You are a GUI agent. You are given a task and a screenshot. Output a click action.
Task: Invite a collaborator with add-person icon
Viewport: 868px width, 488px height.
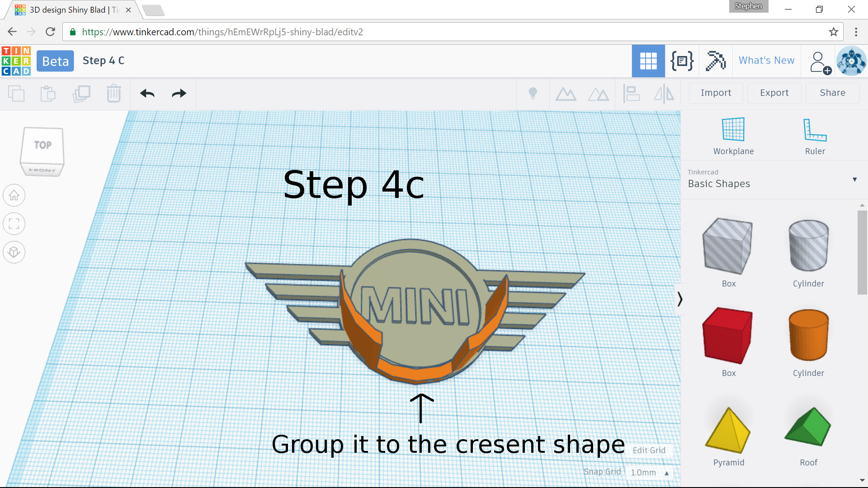pyautogui.click(x=820, y=62)
